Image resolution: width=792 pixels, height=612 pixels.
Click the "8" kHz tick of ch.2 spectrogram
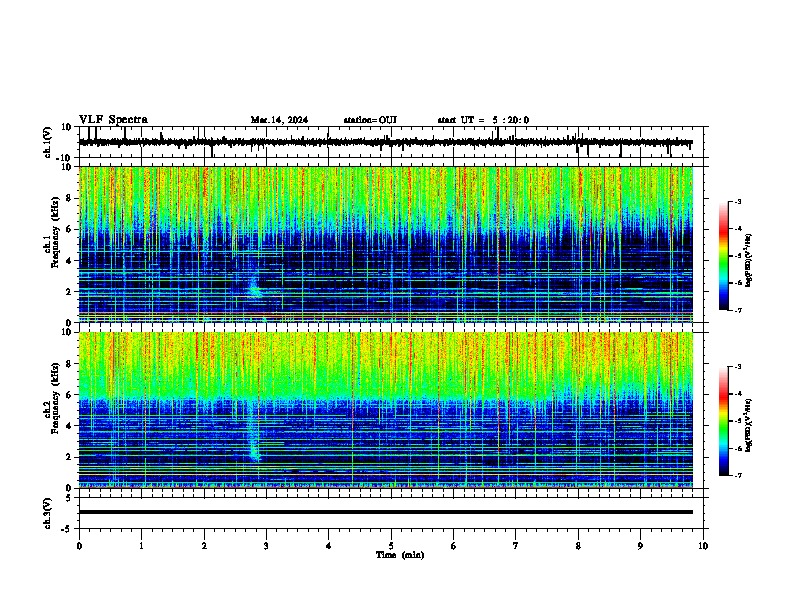(69, 364)
